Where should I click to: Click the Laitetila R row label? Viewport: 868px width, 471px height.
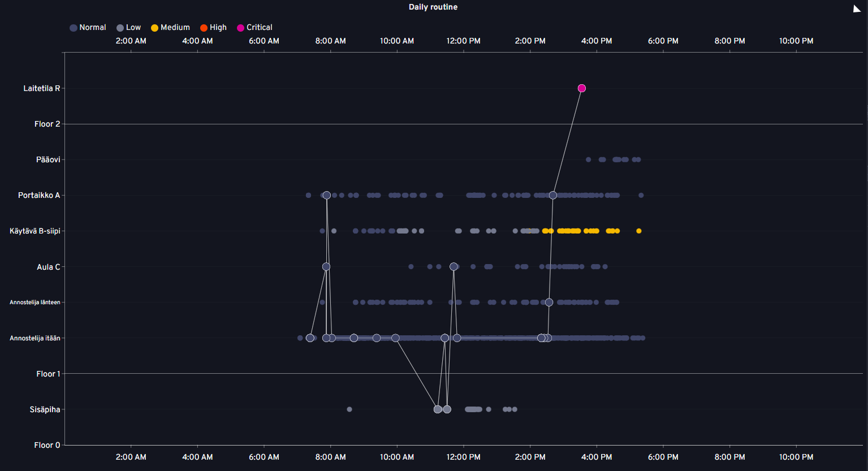(x=41, y=88)
